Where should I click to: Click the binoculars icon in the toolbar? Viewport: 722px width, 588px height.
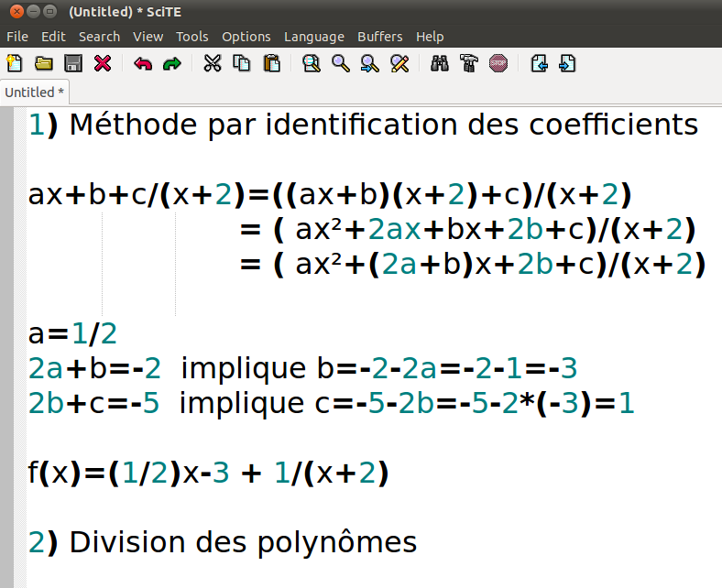[440, 63]
